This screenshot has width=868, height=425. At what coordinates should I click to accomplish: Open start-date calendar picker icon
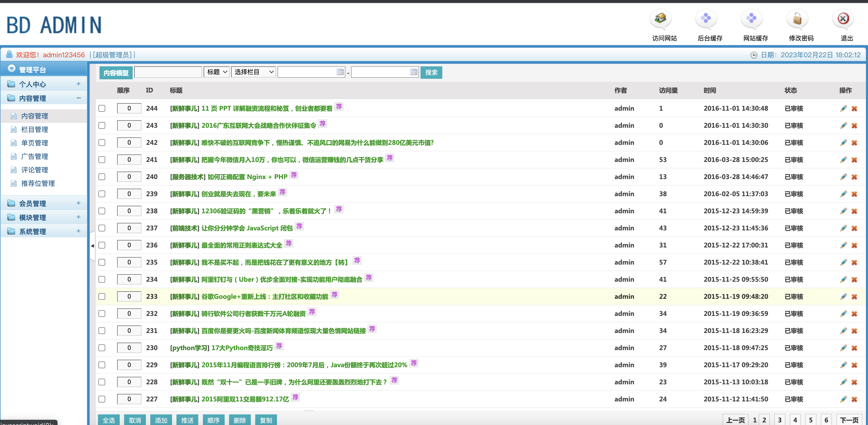(340, 72)
